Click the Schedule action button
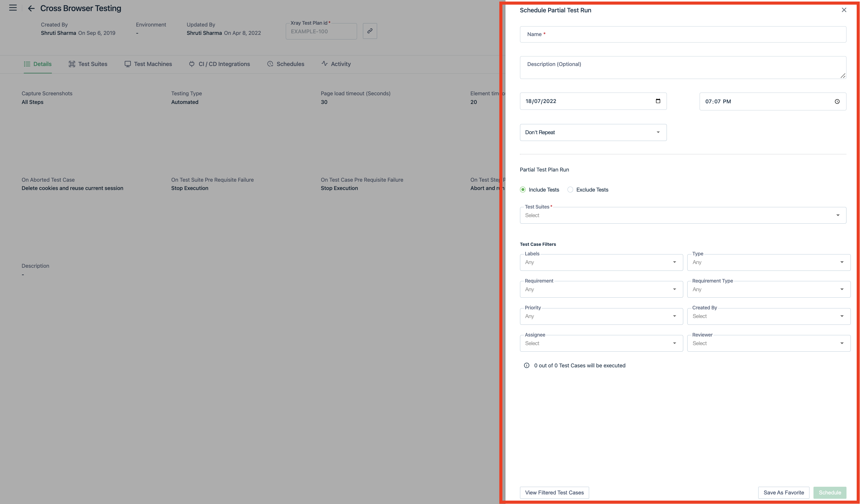This screenshot has height=504, width=861. pos(830,493)
